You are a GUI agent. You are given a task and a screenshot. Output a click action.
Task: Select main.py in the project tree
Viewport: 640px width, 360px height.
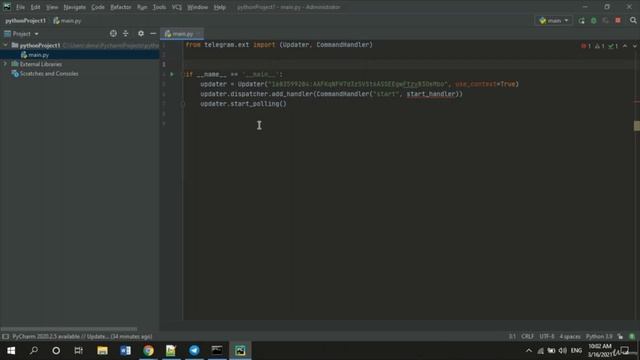38,55
